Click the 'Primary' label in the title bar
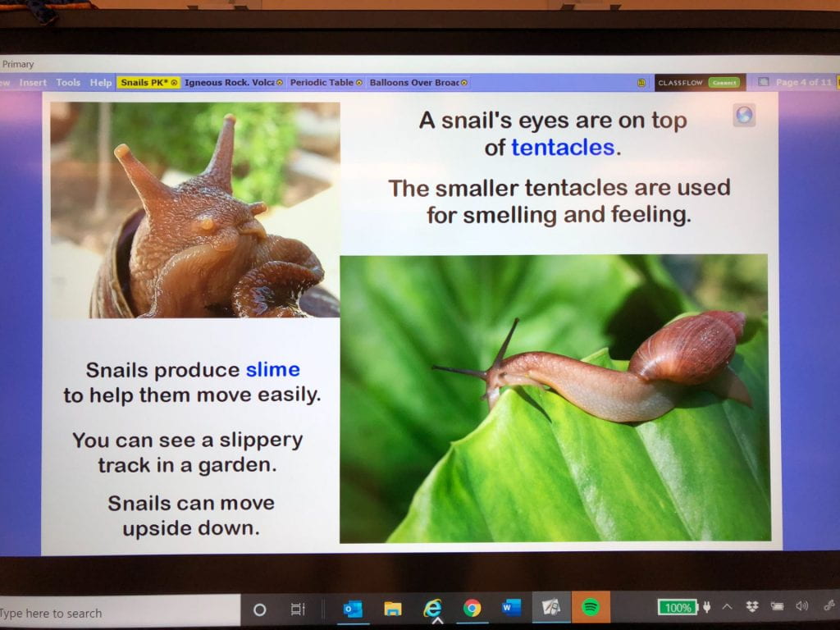 pyautogui.click(x=18, y=64)
